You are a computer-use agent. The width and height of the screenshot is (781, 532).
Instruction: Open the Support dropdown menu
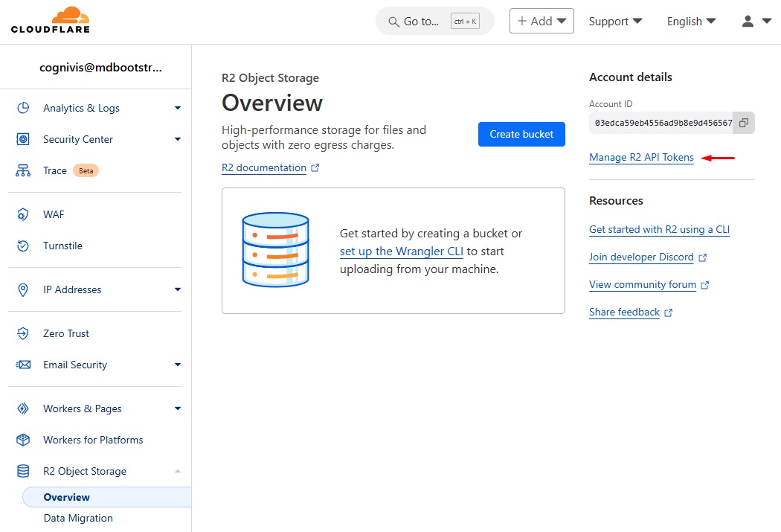[615, 22]
